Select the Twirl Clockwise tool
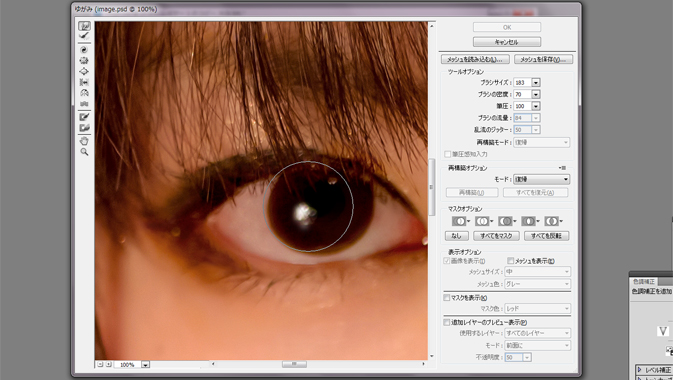This screenshot has height=380, width=673. pos(84,50)
